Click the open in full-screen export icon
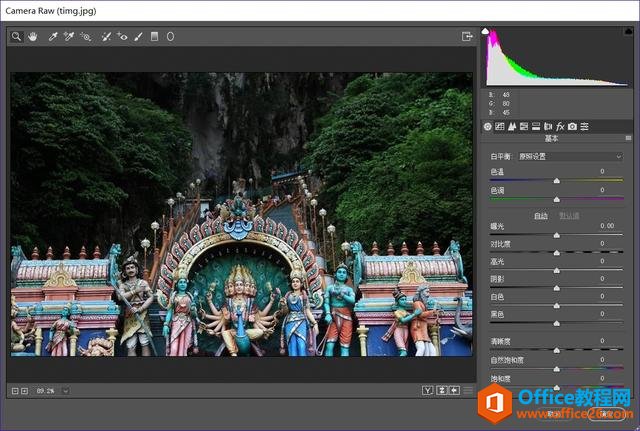Screen dimensions: 640x431 point(466,36)
